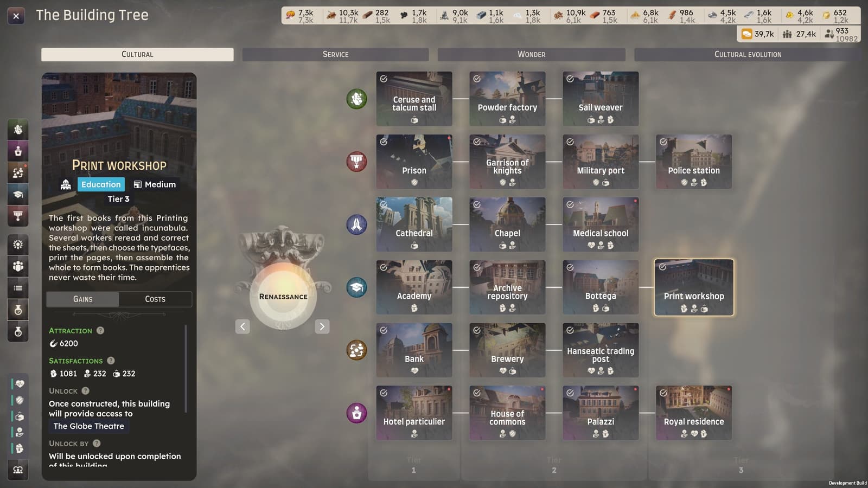
Task: Click the religion category icon beside Cathedral
Action: (x=356, y=224)
